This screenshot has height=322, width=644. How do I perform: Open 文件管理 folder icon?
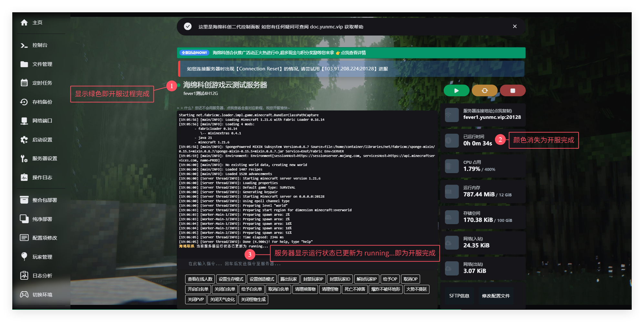[x=24, y=64]
